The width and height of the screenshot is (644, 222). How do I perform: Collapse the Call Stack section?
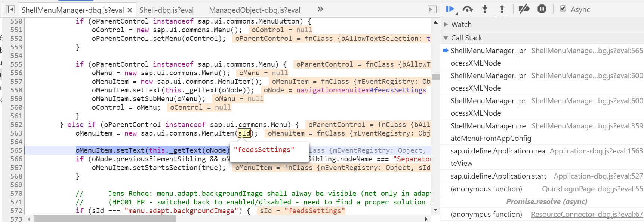(x=446, y=38)
